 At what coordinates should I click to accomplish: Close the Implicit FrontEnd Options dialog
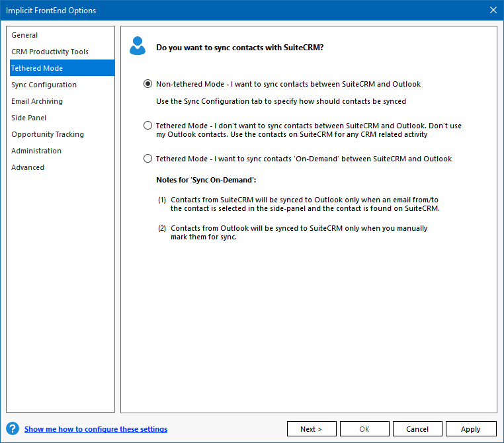pyautogui.click(x=493, y=10)
